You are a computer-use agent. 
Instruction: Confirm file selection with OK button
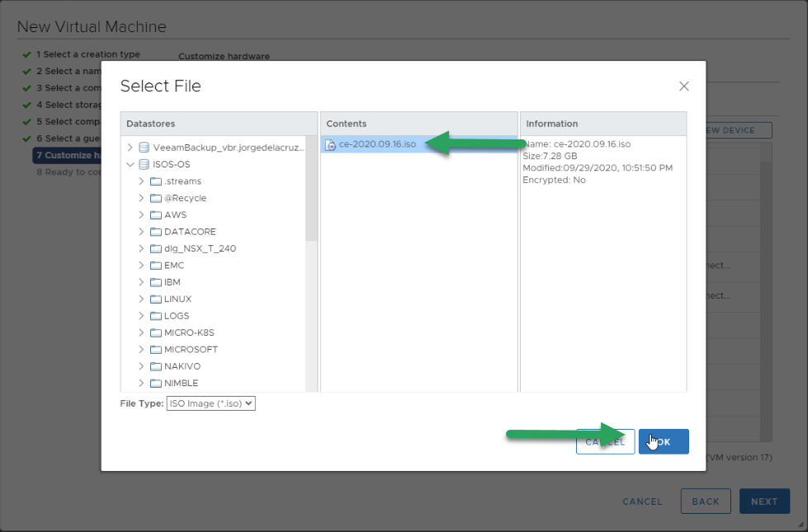(664, 442)
